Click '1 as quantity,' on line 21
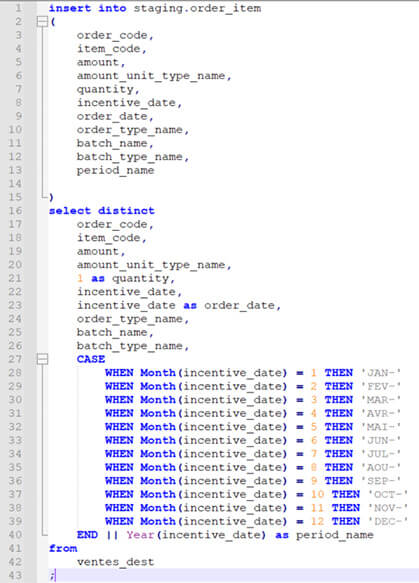 pos(126,278)
